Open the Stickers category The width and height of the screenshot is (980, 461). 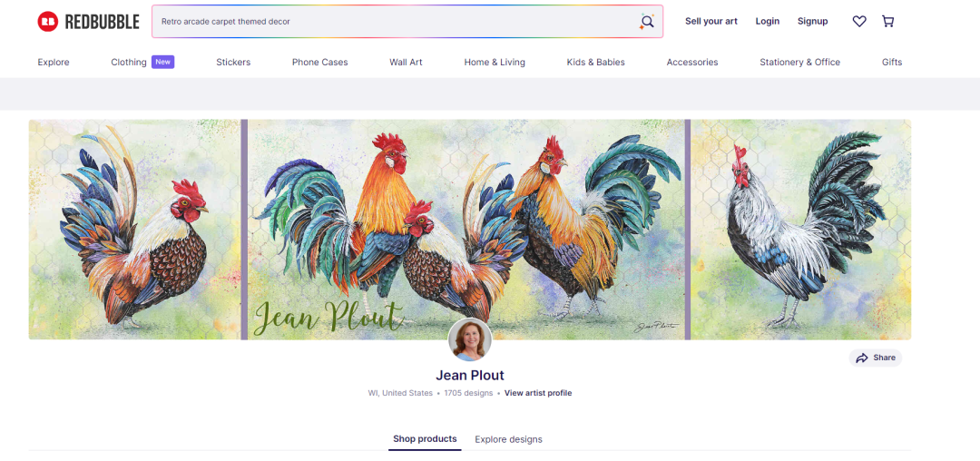[233, 63]
